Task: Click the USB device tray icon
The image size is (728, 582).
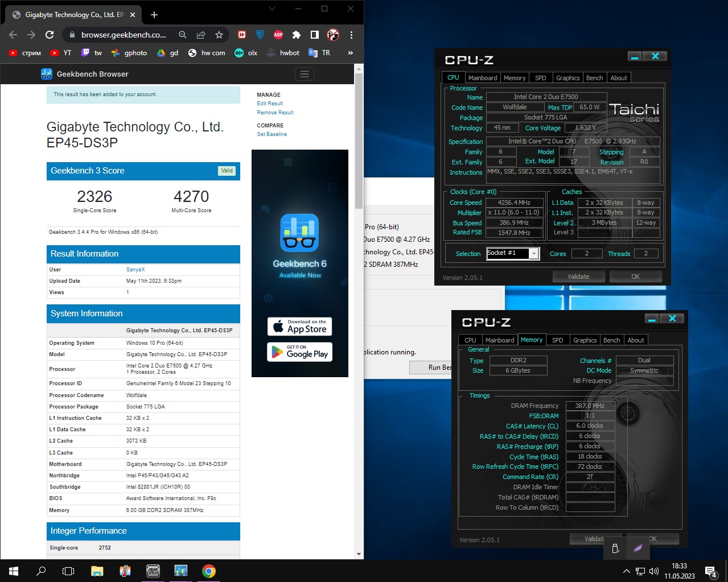Action: pos(615,548)
